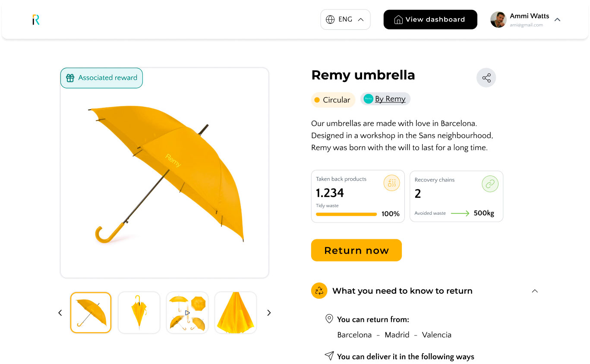Click the gift icon in Associated reward
The image size is (590, 364).
(70, 78)
